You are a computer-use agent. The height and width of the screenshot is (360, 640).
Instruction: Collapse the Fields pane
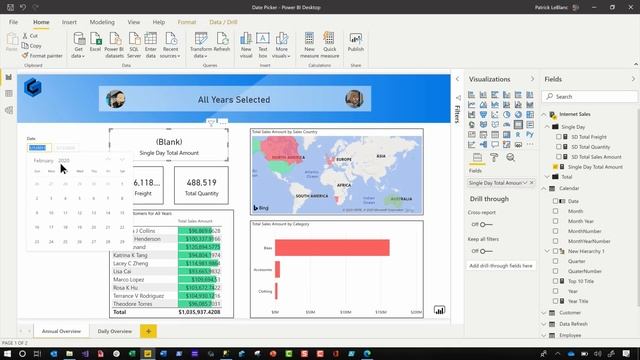point(633,79)
